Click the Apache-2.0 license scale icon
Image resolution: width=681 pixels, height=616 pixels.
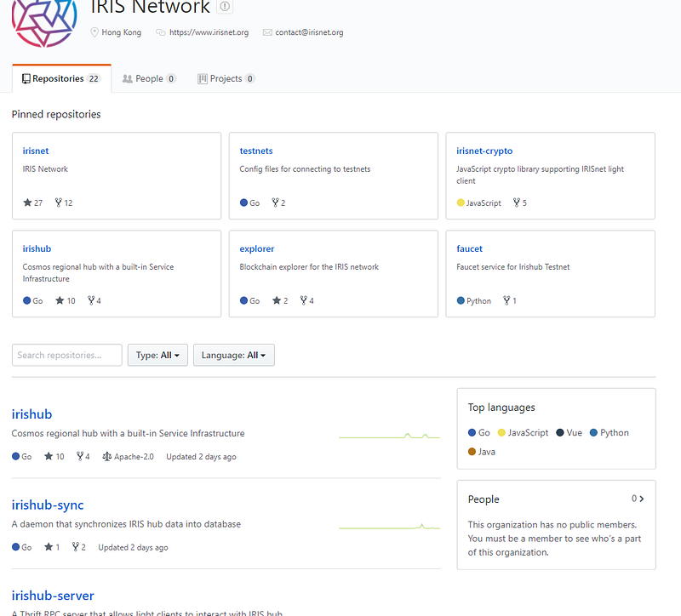click(106, 457)
